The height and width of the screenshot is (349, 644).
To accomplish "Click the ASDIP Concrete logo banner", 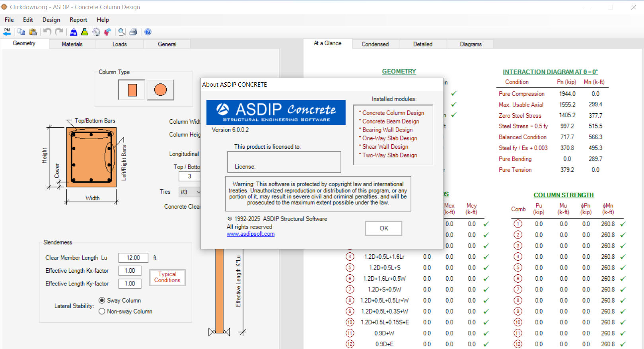I will pyautogui.click(x=276, y=112).
